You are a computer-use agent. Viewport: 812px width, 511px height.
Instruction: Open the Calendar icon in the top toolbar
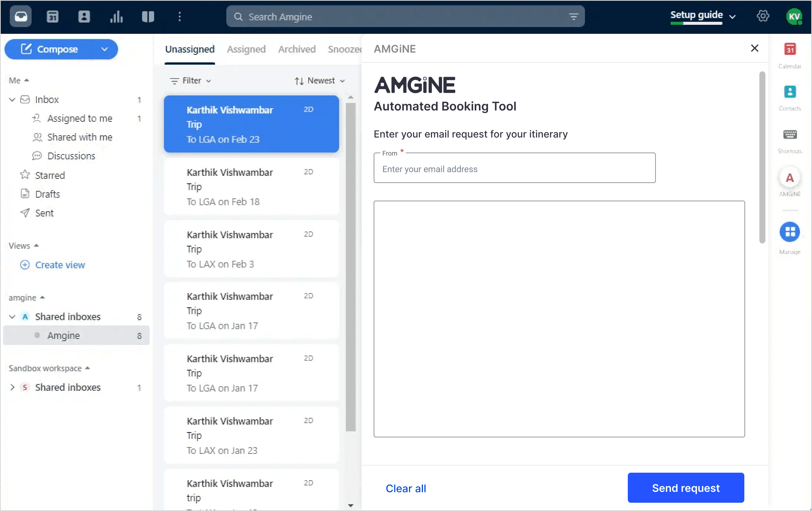53,16
